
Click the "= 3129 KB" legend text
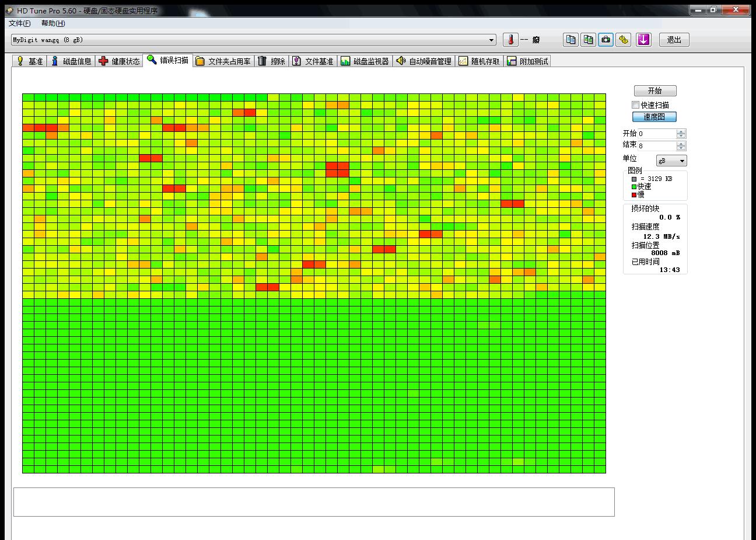(x=656, y=179)
